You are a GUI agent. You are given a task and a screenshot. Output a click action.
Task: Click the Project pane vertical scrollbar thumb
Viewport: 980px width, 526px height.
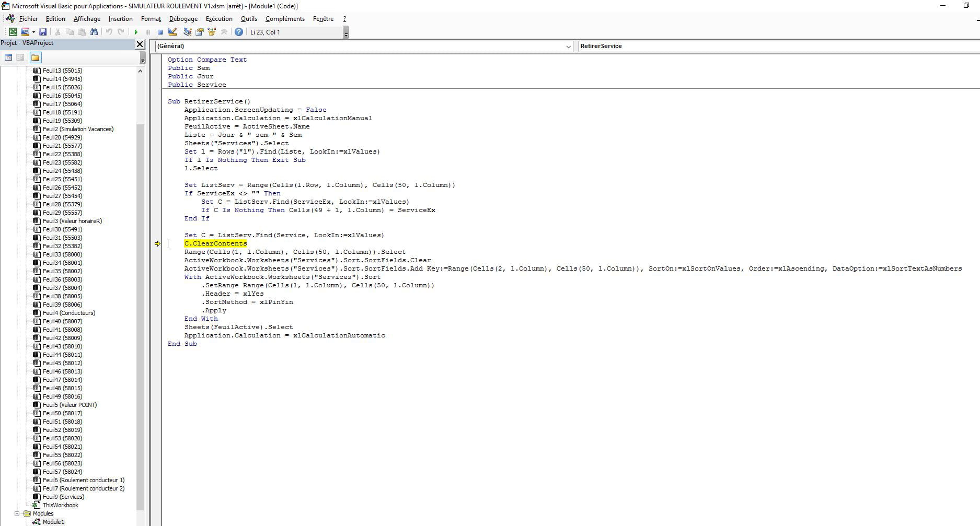140,317
